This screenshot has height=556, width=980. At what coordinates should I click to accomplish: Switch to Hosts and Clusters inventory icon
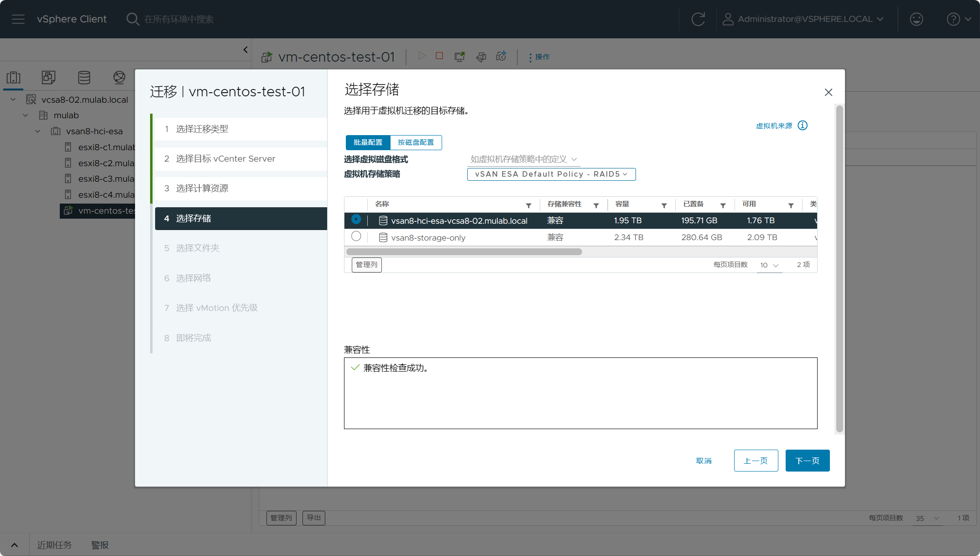pyautogui.click(x=14, y=78)
